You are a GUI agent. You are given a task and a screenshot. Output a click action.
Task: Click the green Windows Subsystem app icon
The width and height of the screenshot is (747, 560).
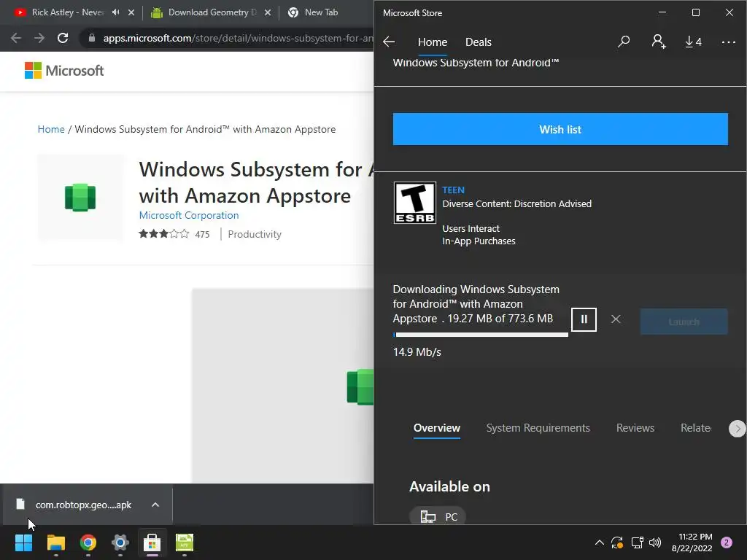pyautogui.click(x=80, y=197)
